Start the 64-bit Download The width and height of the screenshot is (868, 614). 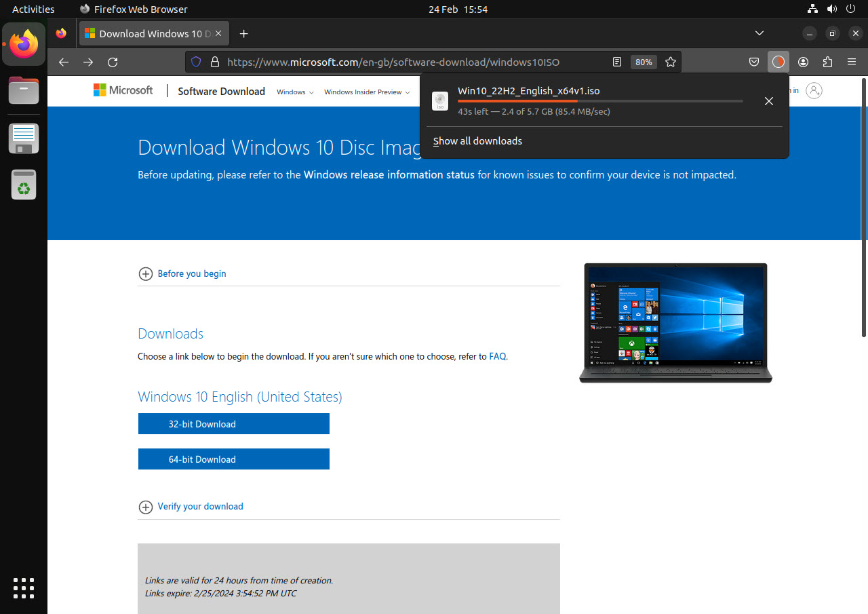[x=233, y=459]
